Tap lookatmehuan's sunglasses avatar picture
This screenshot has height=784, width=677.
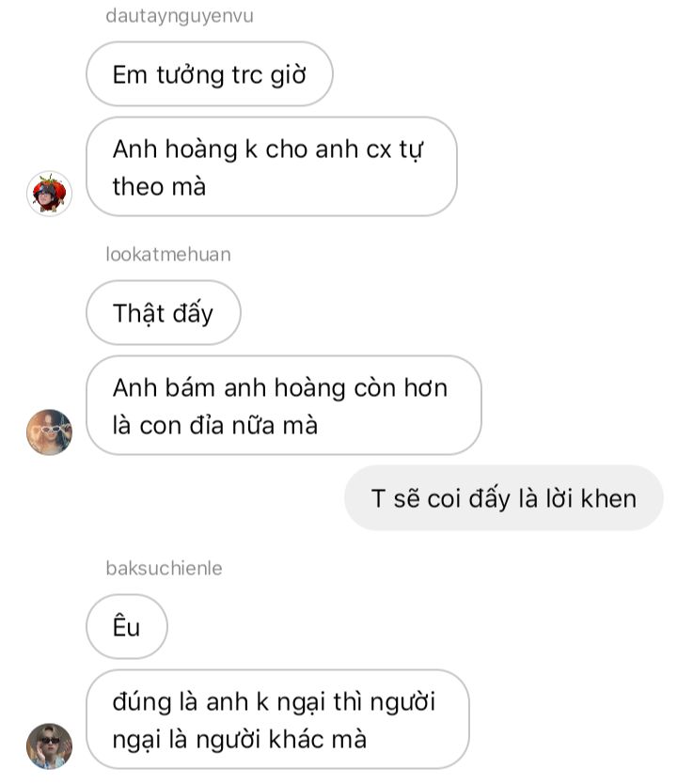tap(49, 432)
